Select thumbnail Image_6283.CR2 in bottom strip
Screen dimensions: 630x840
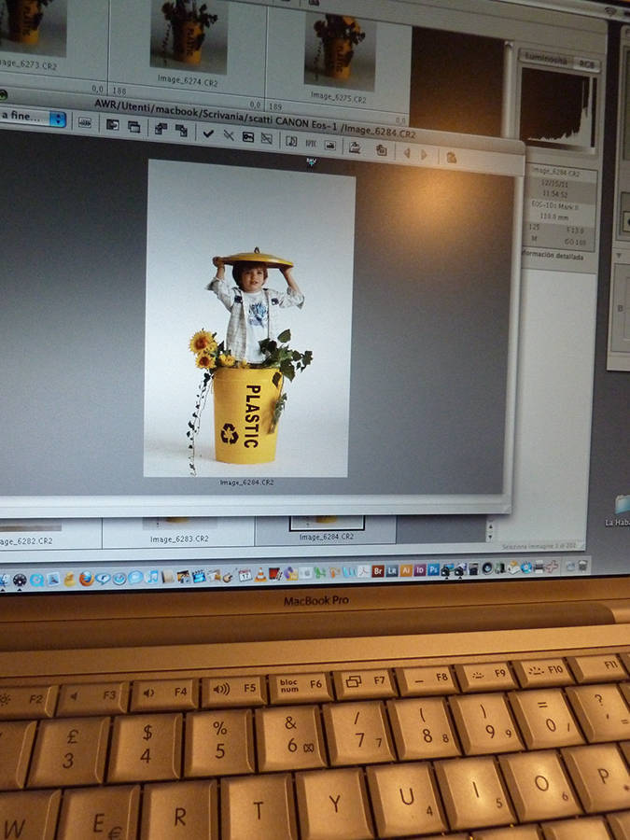click(178, 533)
